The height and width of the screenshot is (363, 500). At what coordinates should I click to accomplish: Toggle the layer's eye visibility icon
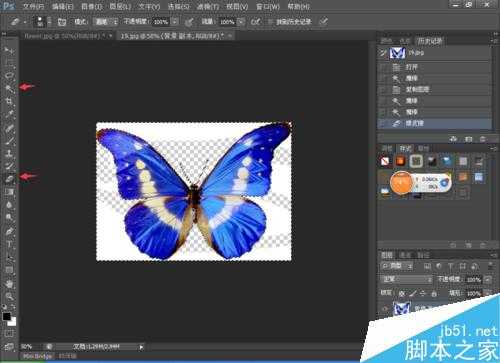point(385,309)
